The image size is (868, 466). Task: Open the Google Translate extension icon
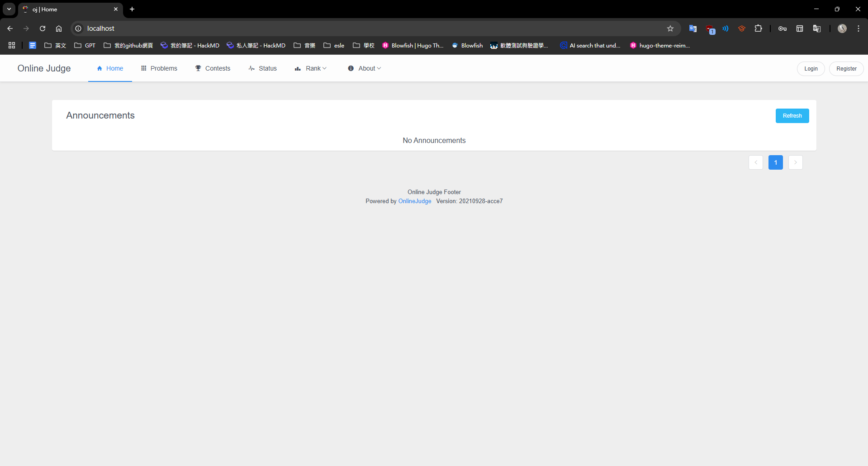(693, 29)
